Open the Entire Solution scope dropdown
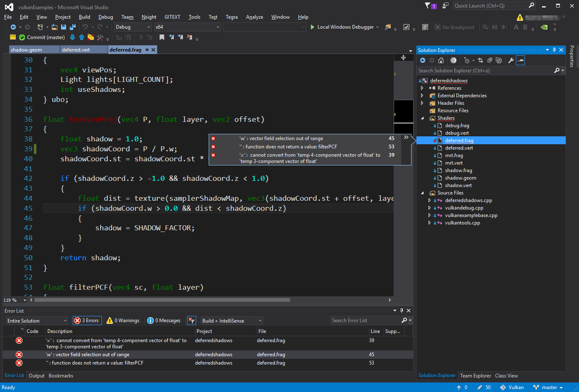The width and height of the screenshot is (579, 392). [37, 321]
